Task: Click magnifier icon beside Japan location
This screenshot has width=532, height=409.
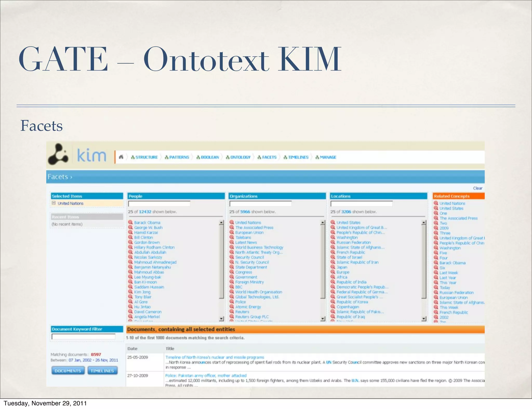Action: pos(333,267)
